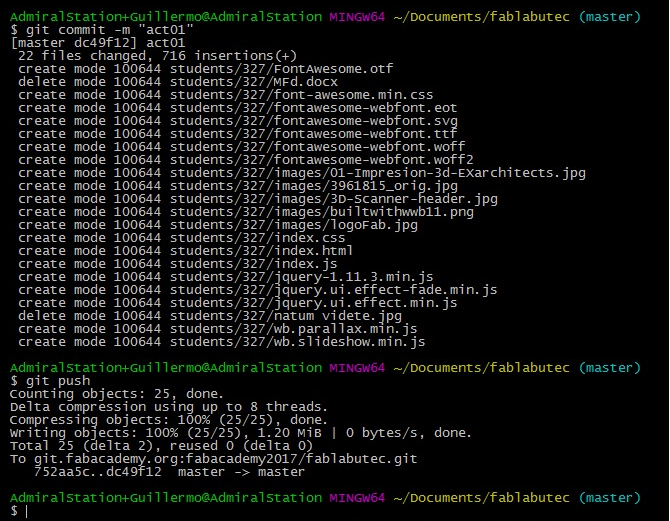Click the wb.slideshow.min.js line
Viewport: 670px width, 521px height.
pos(221,342)
